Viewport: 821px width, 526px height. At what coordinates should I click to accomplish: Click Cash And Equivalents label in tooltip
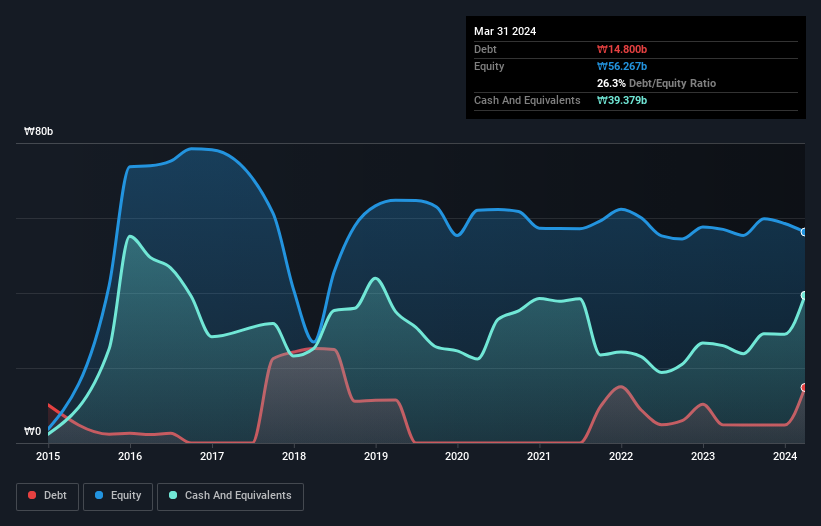coord(527,100)
